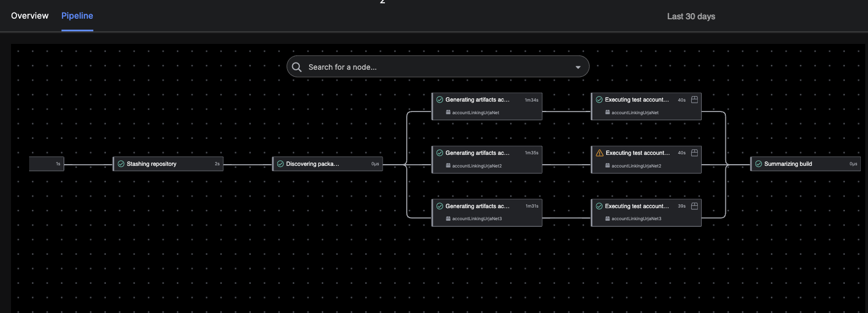This screenshot has height=313, width=868.
Task: Click artifact box icon on accountLinkingUrjaNet test node
Action: [695, 100]
